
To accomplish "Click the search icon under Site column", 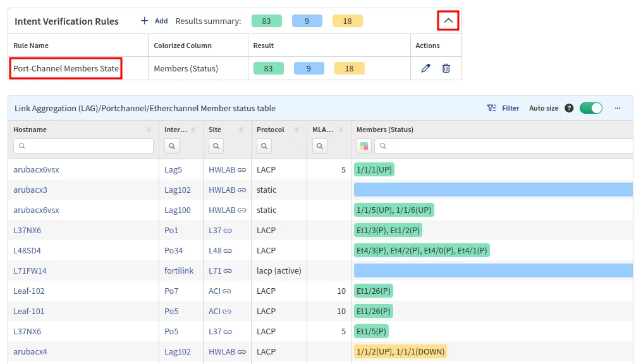I will (216, 146).
